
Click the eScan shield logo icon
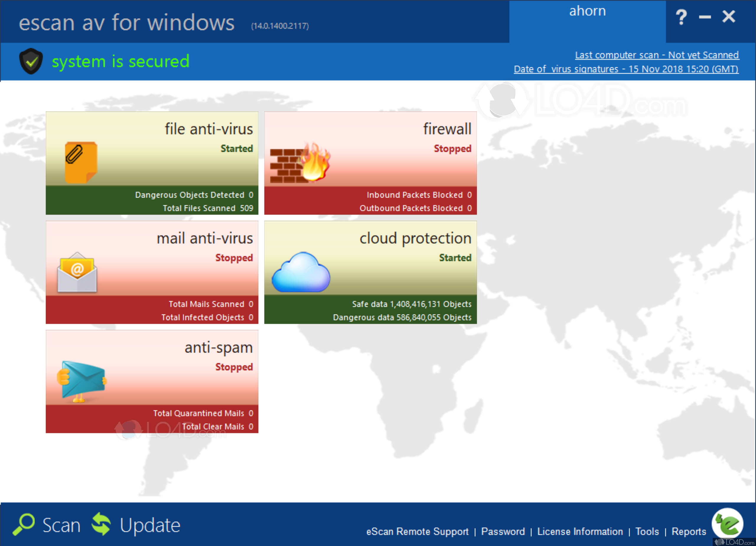click(x=30, y=63)
